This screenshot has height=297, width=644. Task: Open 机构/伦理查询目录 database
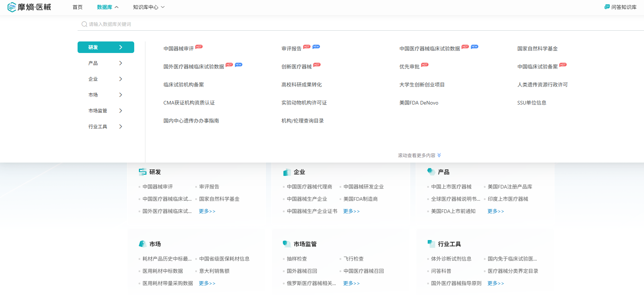click(303, 121)
